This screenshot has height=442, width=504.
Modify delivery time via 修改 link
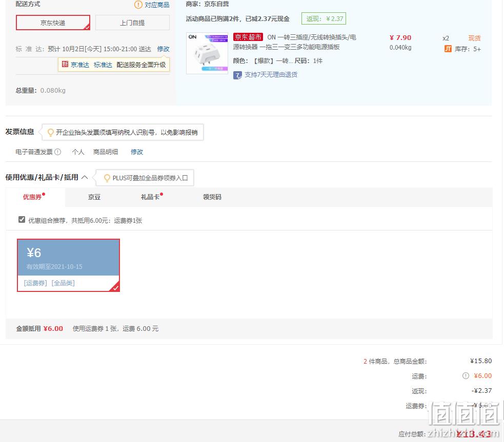(163, 49)
